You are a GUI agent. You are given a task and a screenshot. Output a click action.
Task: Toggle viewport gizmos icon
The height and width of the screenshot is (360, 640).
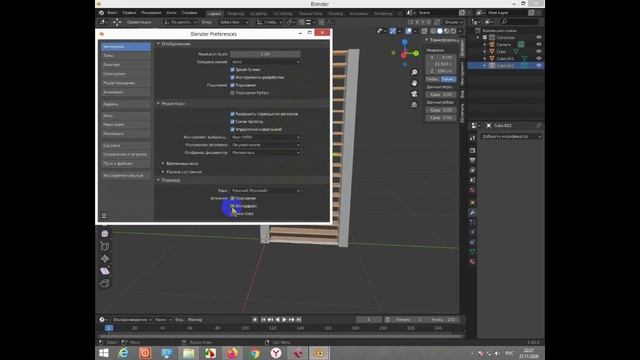tap(393, 31)
